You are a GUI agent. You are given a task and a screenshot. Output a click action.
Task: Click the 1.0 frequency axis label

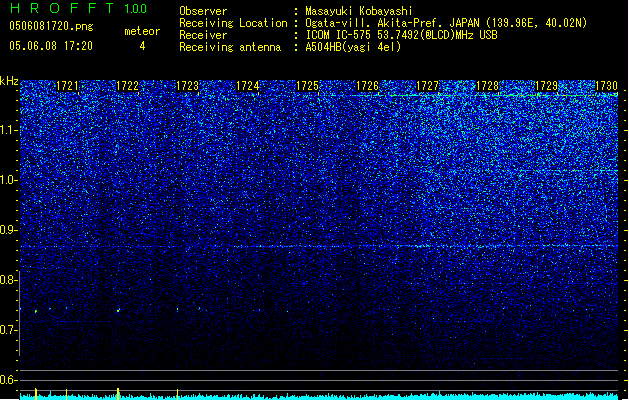pyautogui.click(x=8, y=180)
